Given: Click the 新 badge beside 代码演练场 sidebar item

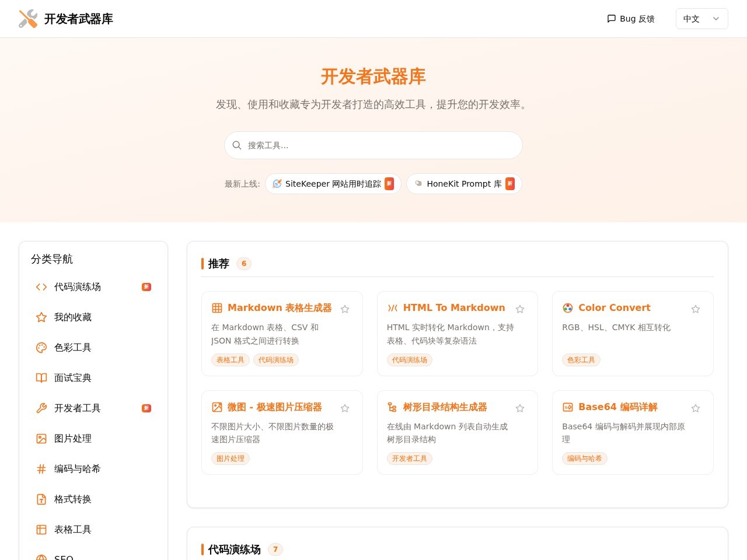Looking at the screenshot, I should (x=146, y=287).
